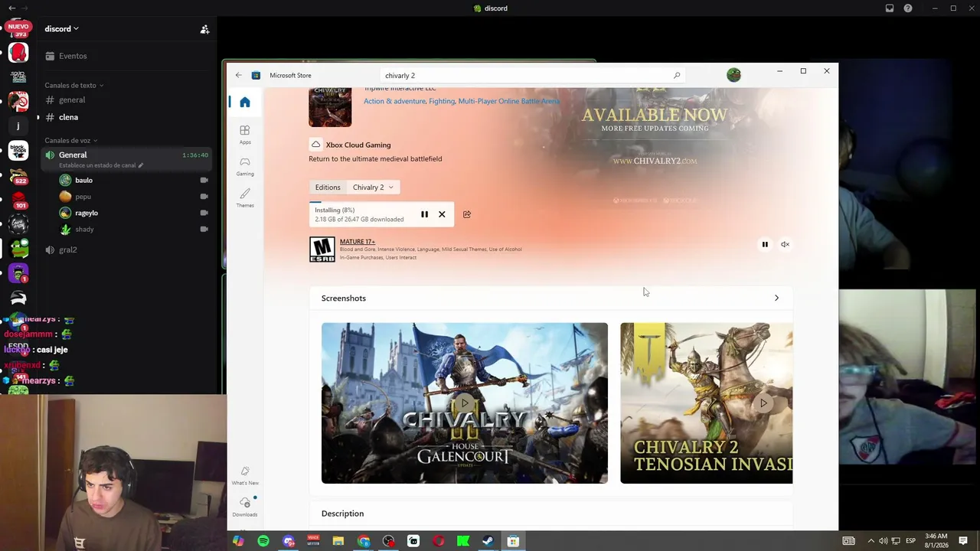Viewport: 980px width, 551px height.
Task: Open the Apps section in Microsoft Store
Action: coord(245,135)
